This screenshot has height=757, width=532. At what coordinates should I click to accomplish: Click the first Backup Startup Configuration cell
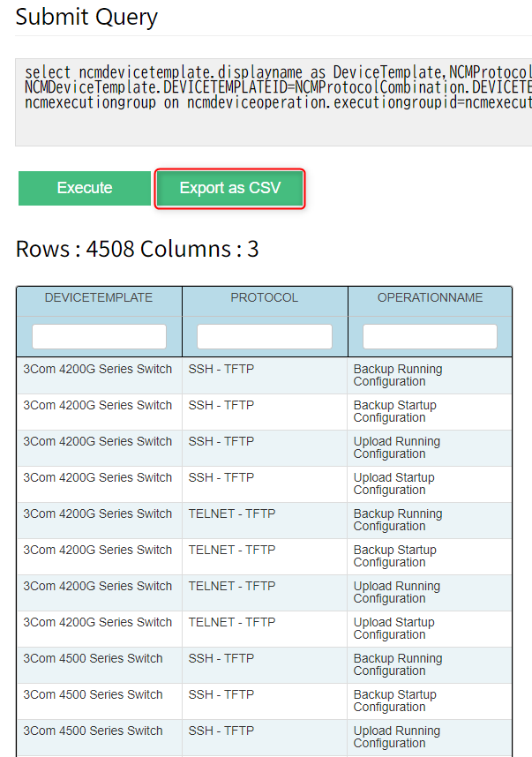[x=395, y=412]
